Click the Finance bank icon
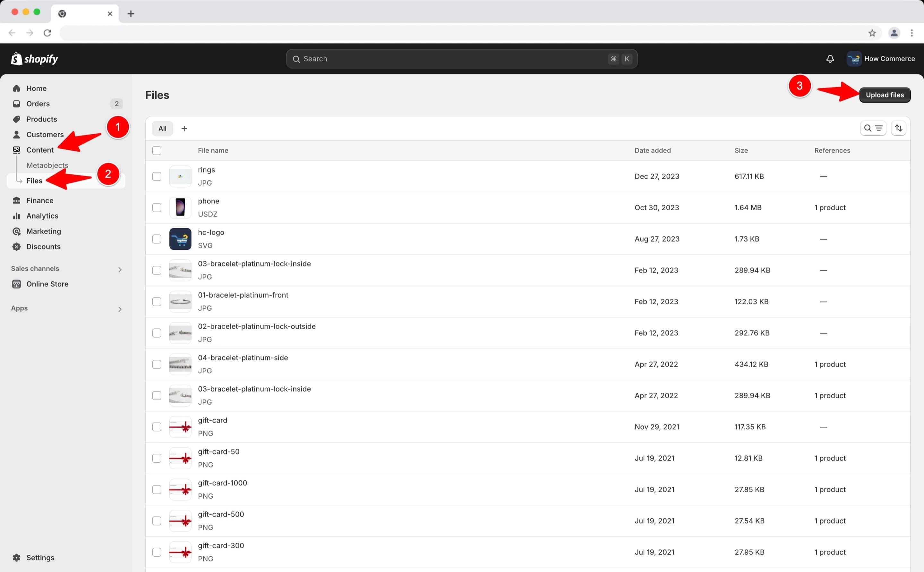This screenshot has width=924, height=572. (16, 200)
